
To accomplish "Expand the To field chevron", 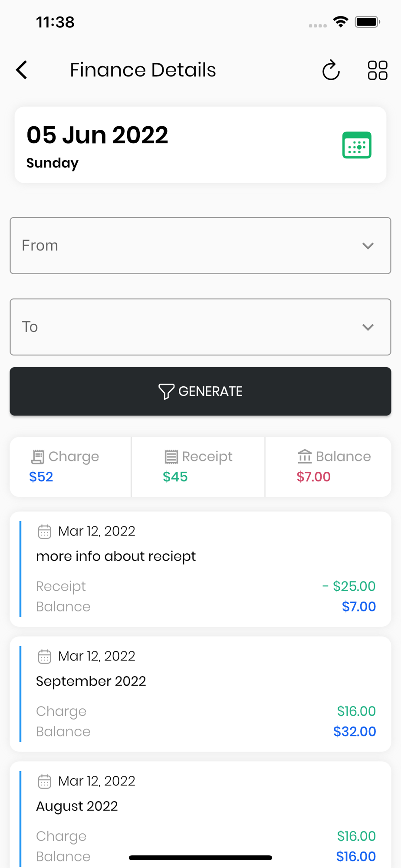I will coord(368,327).
